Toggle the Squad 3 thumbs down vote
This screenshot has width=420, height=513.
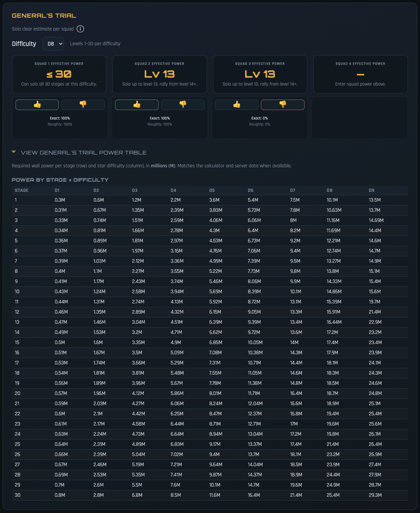click(x=283, y=105)
